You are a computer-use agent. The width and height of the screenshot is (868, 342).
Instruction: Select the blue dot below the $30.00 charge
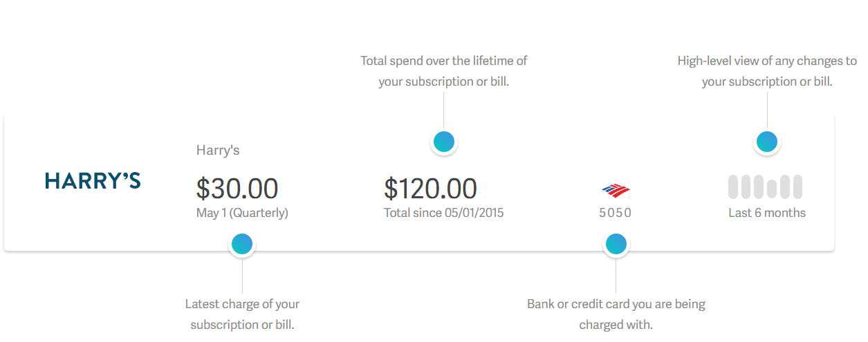tap(242, 244)
